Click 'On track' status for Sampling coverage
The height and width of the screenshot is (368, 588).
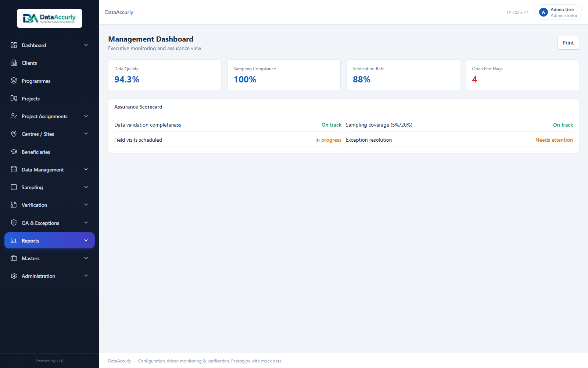point(563,125)
